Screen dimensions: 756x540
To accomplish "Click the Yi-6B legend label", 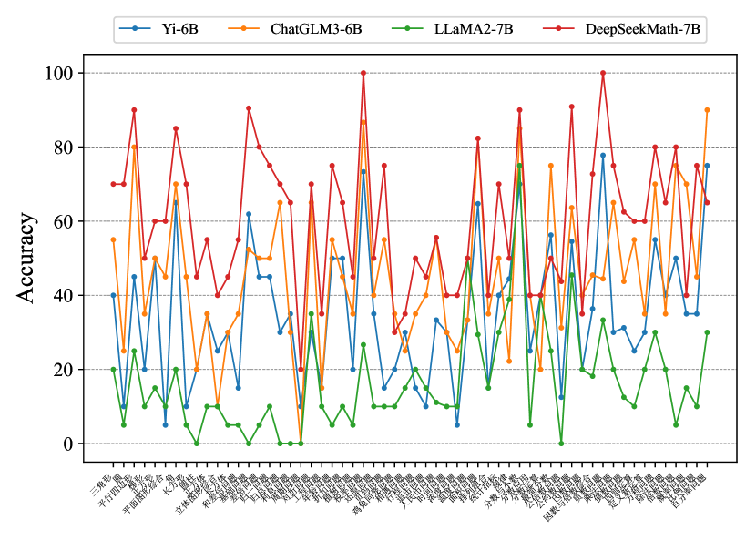I will 179,29.
